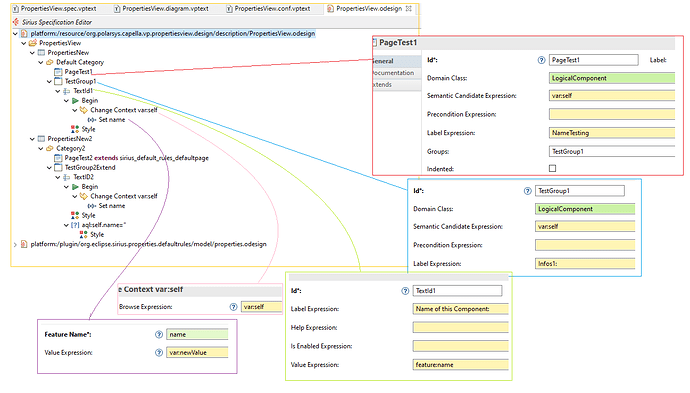Click the Sirius Specification Editor icon
The width and height of the screenshot is (690, 393).
coord(16,22)
